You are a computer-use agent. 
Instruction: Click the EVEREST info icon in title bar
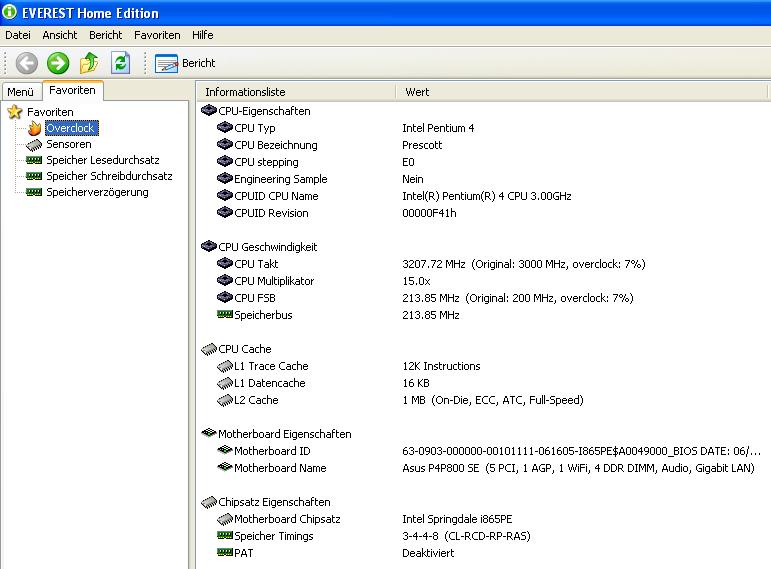(x=9, y=12)
